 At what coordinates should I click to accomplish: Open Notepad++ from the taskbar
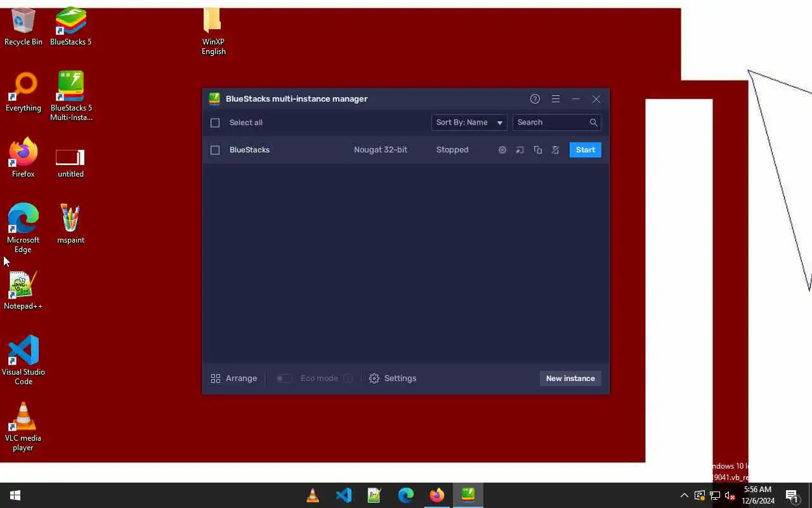pos(374,495)
